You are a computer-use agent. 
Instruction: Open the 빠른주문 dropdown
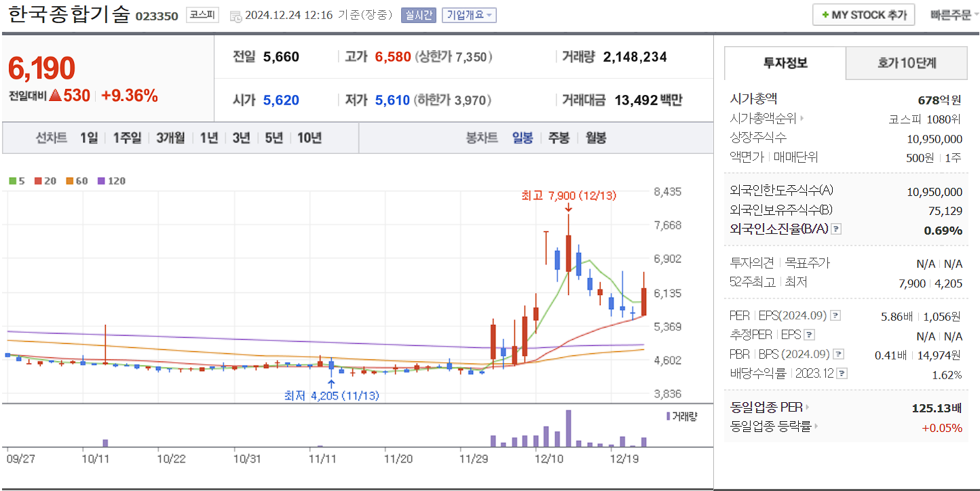tap(953, 14)
